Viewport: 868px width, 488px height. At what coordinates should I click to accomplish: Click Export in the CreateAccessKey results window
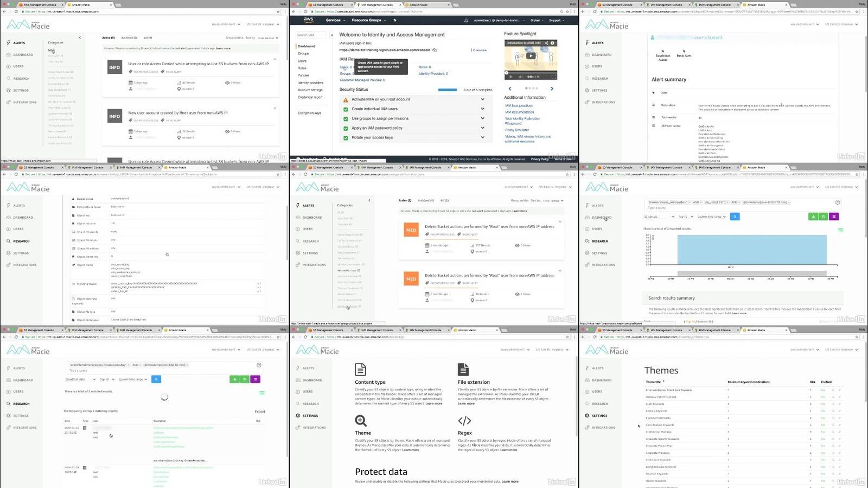(x=260, y=411)
